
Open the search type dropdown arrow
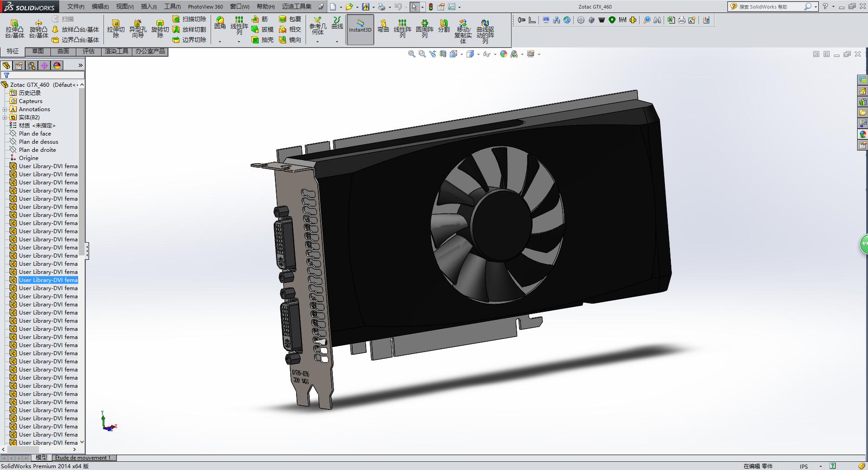[816, 7]
